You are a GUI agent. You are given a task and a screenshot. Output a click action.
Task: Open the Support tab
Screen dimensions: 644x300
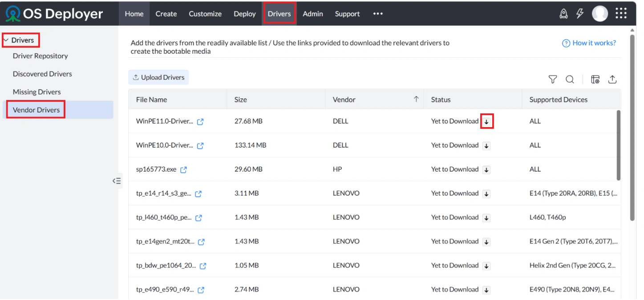click(x=347, y=14)
